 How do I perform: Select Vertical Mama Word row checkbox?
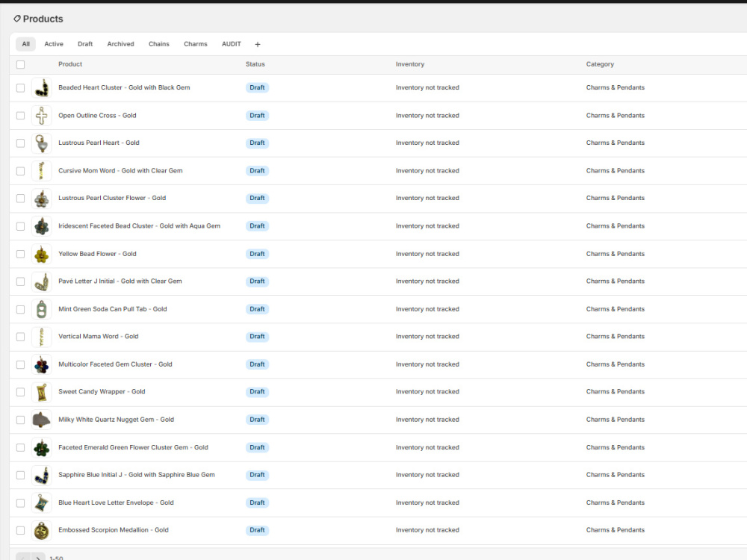coord(20,337)
